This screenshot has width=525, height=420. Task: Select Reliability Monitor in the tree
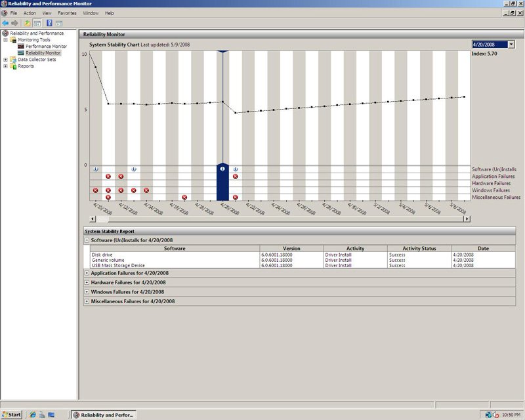pos(43,53)
